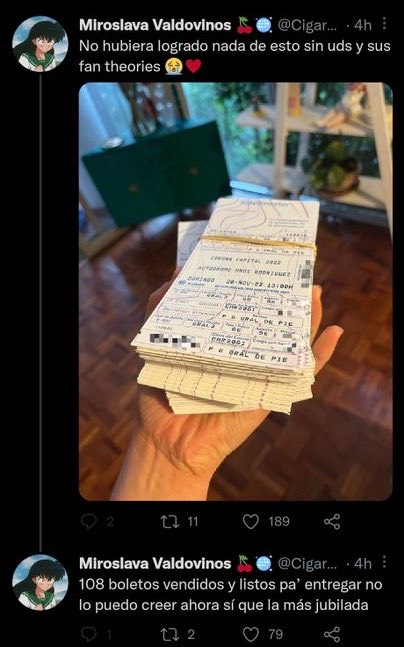Viewport: 404px width, 647px height.
Task: Open more options on second tweet
Action: pyautogui.click(x=384, y=562)
